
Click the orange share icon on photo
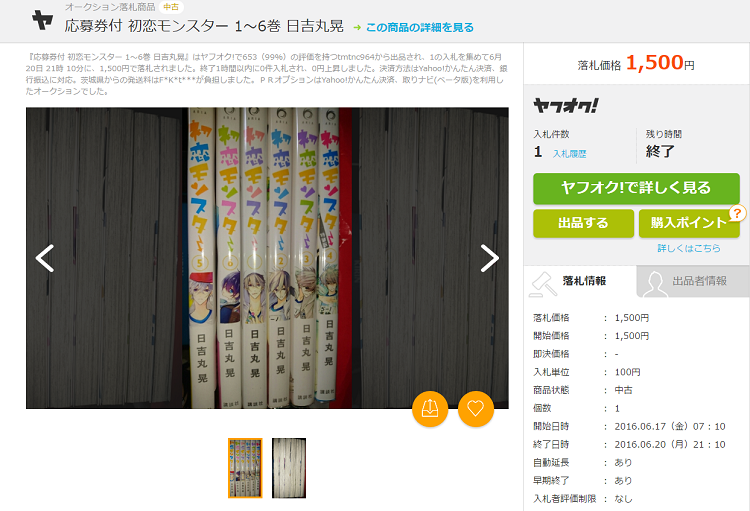pos(430,409)
